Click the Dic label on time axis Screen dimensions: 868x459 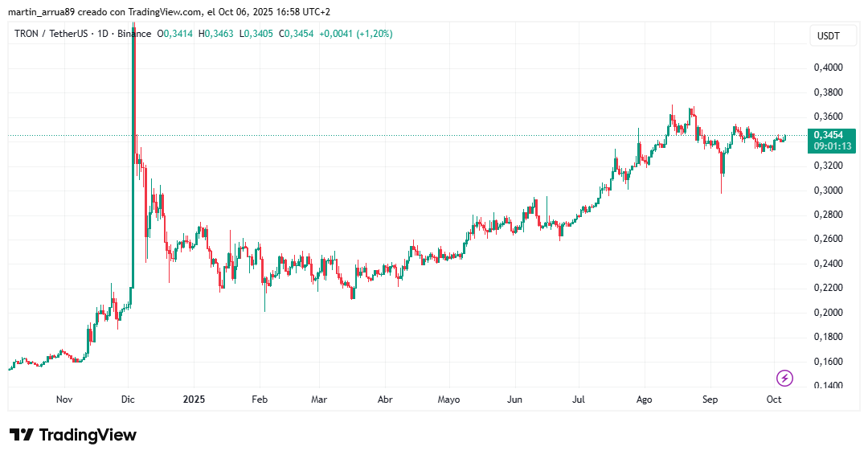[128, 399]
